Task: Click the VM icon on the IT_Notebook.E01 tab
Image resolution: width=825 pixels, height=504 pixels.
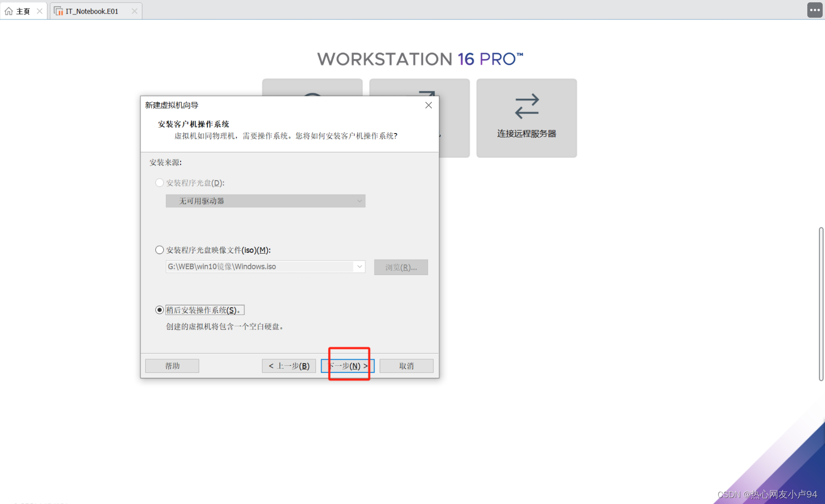Action: pyautogui.click(x=59, y=11)
